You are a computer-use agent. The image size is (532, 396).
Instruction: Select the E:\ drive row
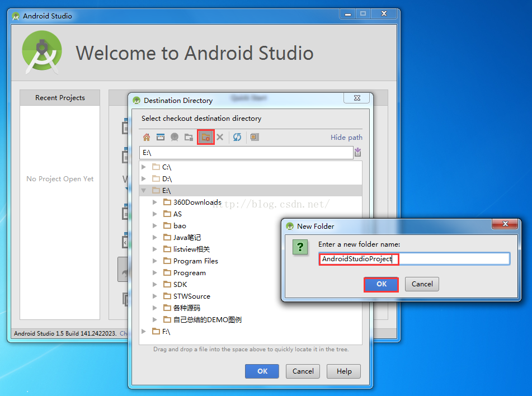[x=251, y=191]
